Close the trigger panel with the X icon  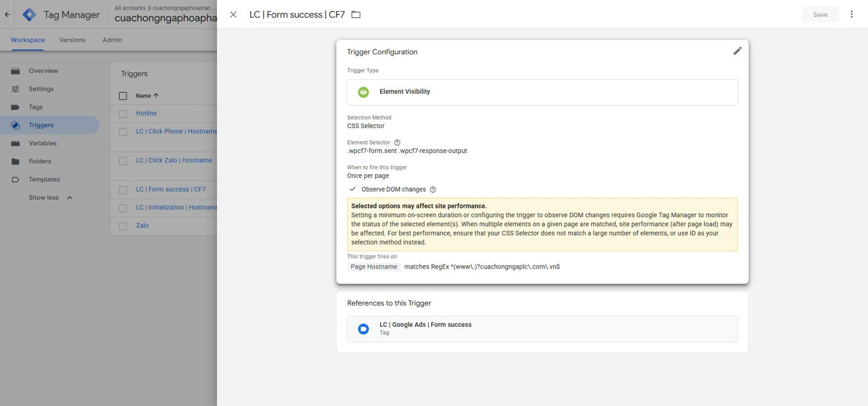click(233, 15)
